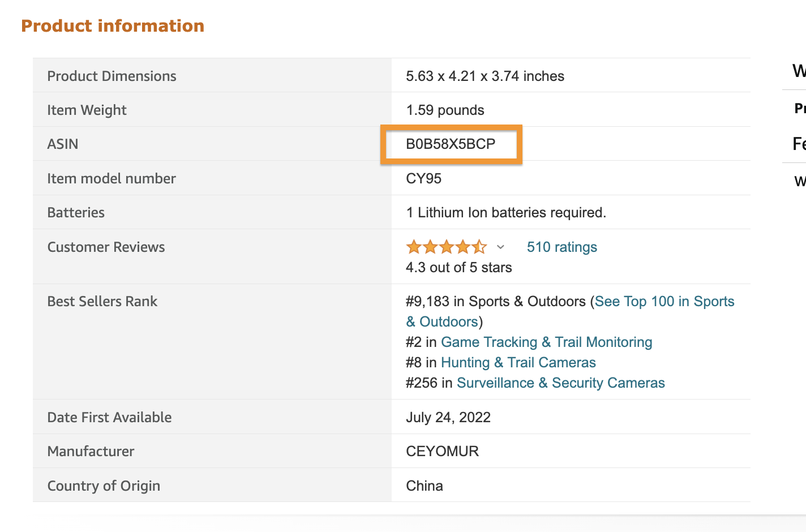Click the highlighted ASIN value B0B58X5BCP
This screenshot has width=806, height=532.
[451, 144]
